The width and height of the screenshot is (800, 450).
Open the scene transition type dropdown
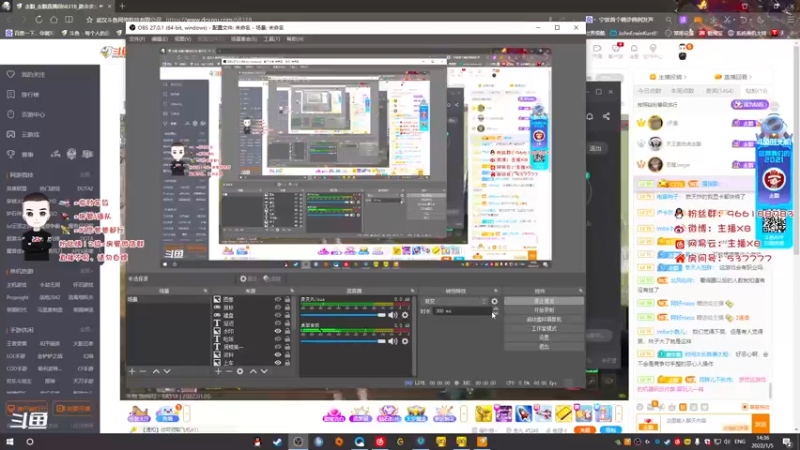coord(455,301)
